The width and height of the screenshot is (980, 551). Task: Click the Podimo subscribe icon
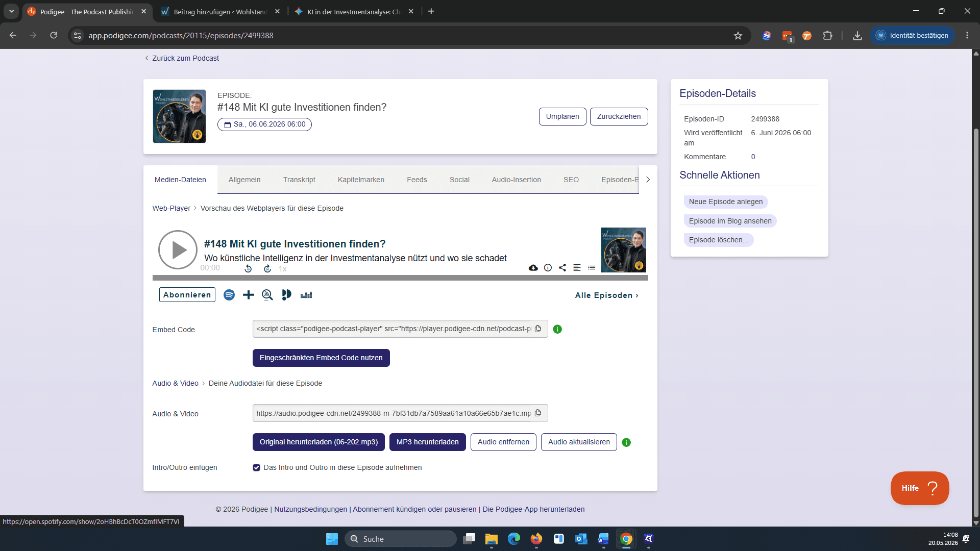pos(287,295)
